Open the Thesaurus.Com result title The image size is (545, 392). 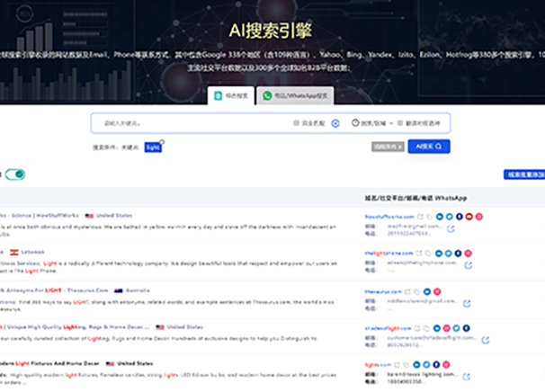click(x=54, y=290)
